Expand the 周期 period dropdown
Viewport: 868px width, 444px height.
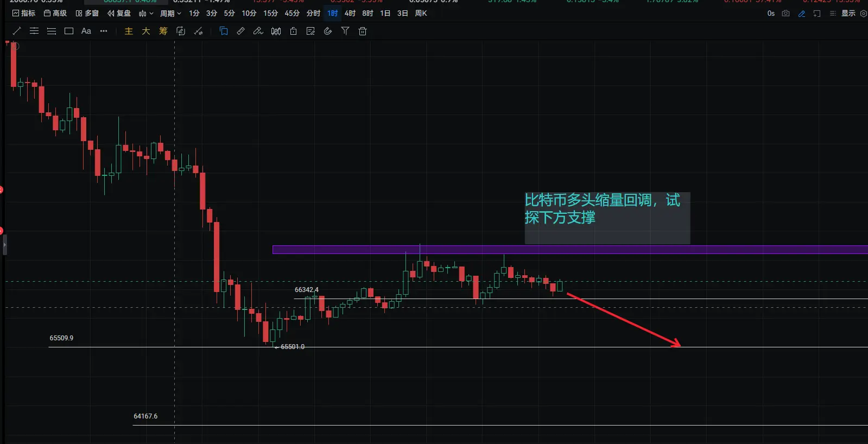[170, 13]
